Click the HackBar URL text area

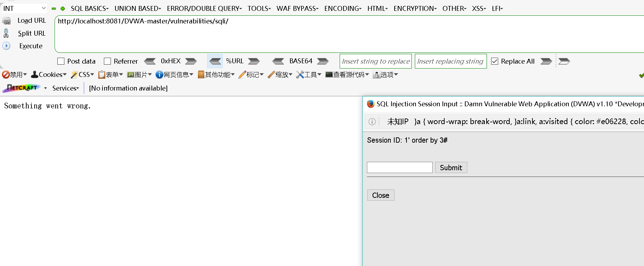click(349, 34)
